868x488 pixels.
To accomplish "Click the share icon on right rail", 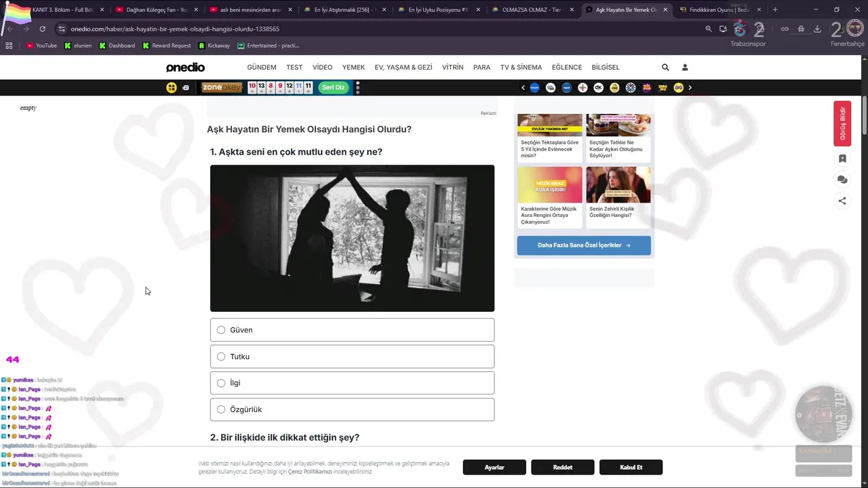I will [842, 201].
